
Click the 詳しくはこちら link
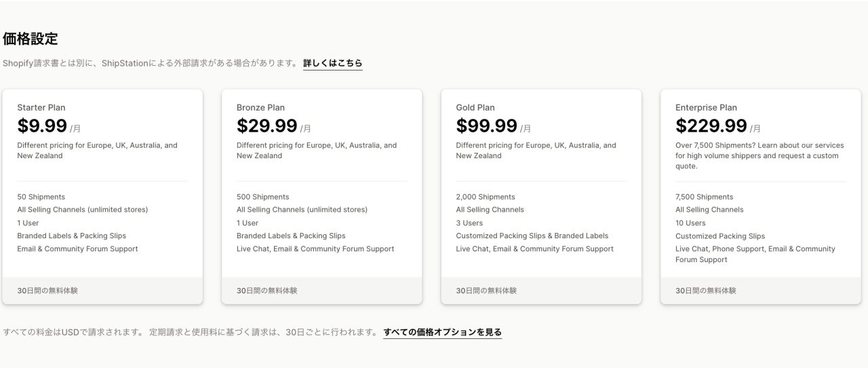(332, 63)
